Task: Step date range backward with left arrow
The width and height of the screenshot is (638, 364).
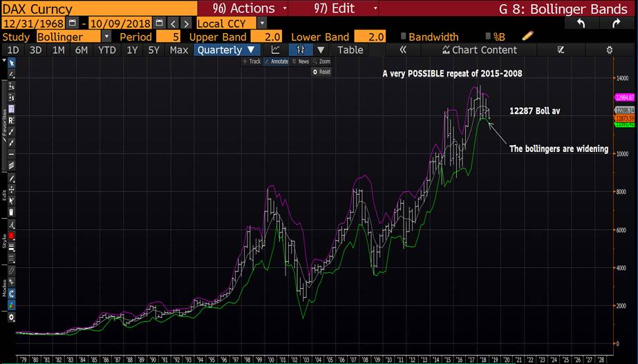Action: tap(173, 23)
